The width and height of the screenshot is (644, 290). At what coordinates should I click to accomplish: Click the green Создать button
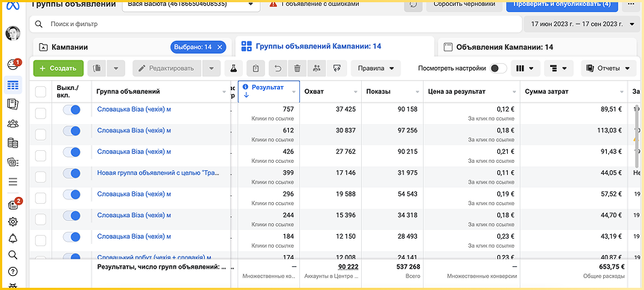point(58,68)
